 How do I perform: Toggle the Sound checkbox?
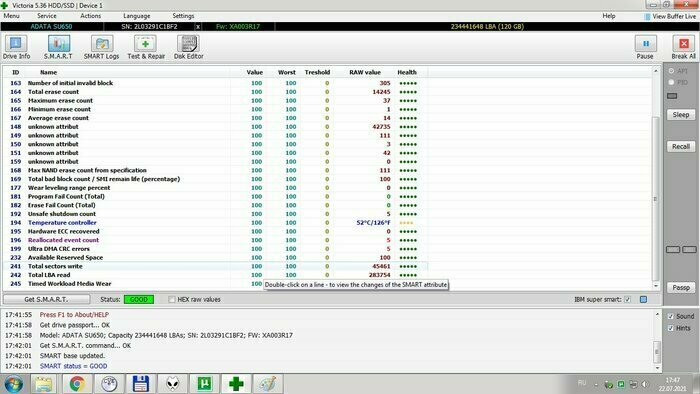coord(671,316)
